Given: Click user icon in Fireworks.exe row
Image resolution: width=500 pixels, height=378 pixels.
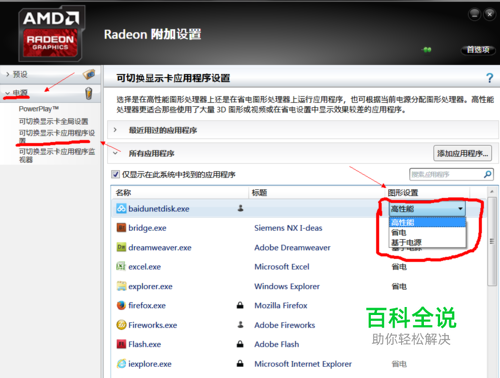Looking at the screenshot, I should [240, 324].
